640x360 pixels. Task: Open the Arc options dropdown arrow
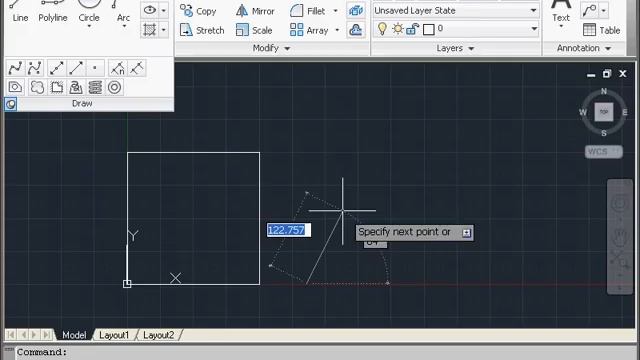124,27
